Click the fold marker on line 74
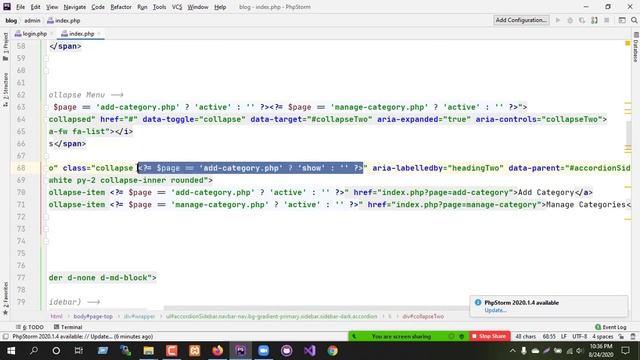 [x=46, y=241]
